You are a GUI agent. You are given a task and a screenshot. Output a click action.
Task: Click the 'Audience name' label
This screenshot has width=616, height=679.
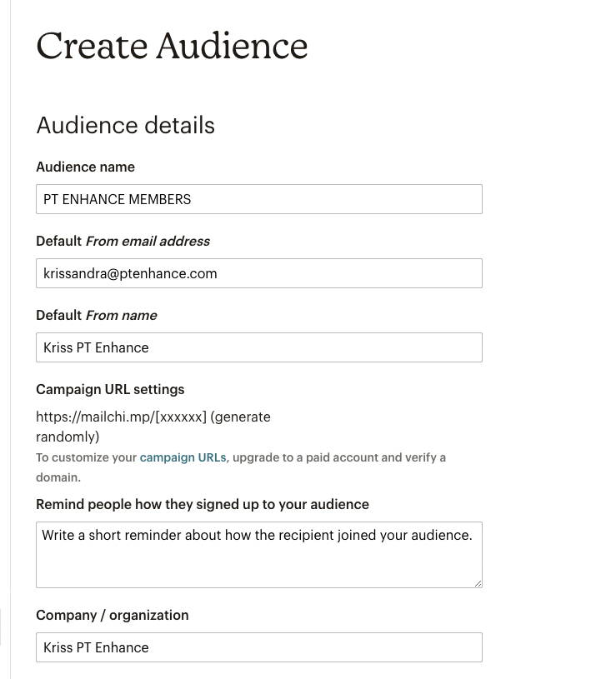coord(85,167)
